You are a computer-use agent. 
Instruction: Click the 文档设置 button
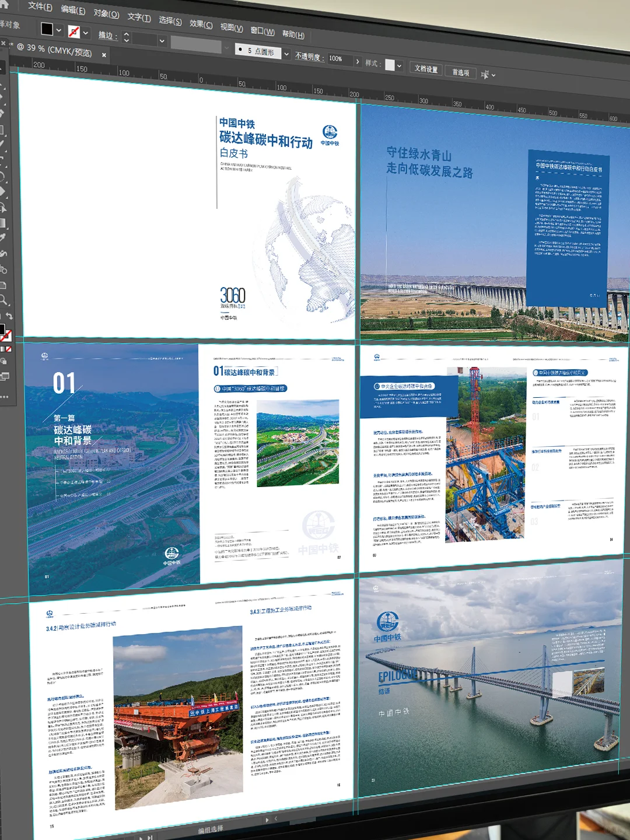426,69
